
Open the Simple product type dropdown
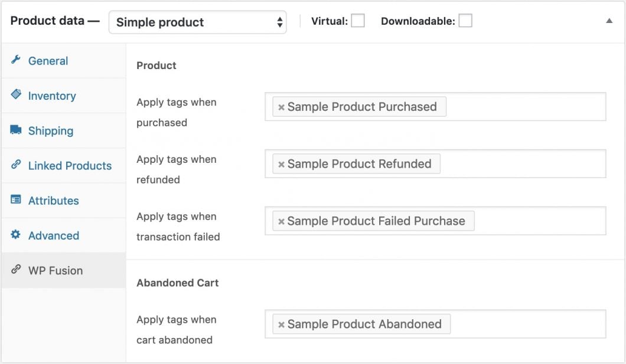[197, 22]
